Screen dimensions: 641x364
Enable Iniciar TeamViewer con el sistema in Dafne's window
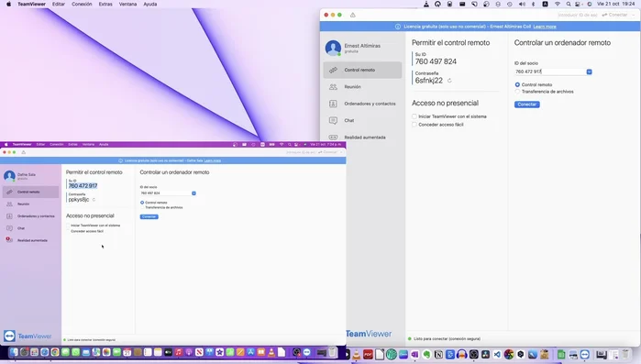[68, 226]
